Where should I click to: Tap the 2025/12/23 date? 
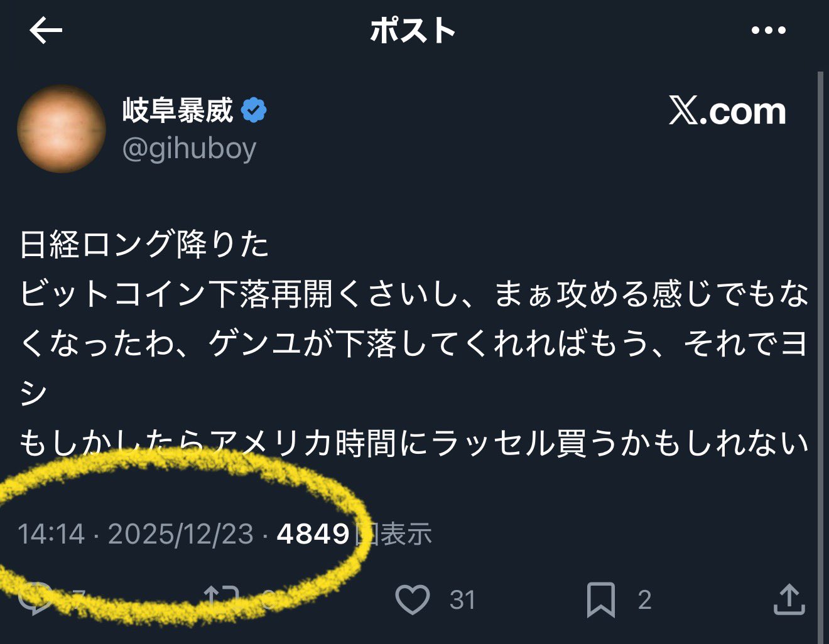point(180,534)
